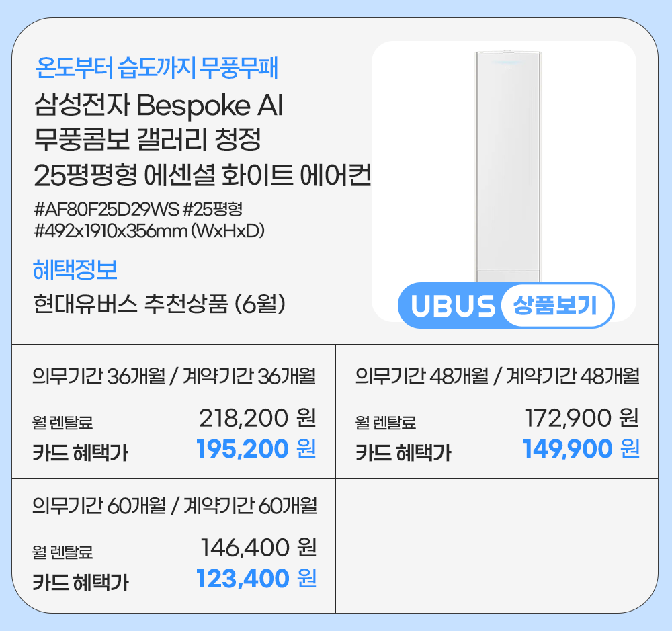Screen dimensions: 672x631
Task: Select the 60개월 contract plan heading
Action: tap(175, 505)
